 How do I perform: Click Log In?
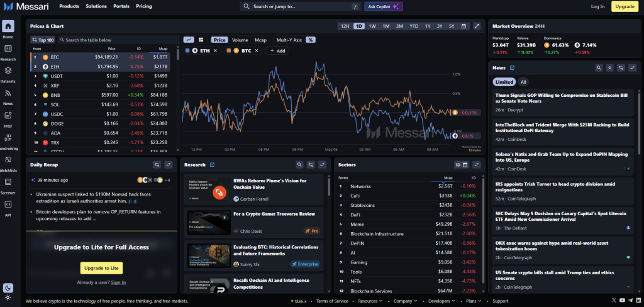click(597, 6)
